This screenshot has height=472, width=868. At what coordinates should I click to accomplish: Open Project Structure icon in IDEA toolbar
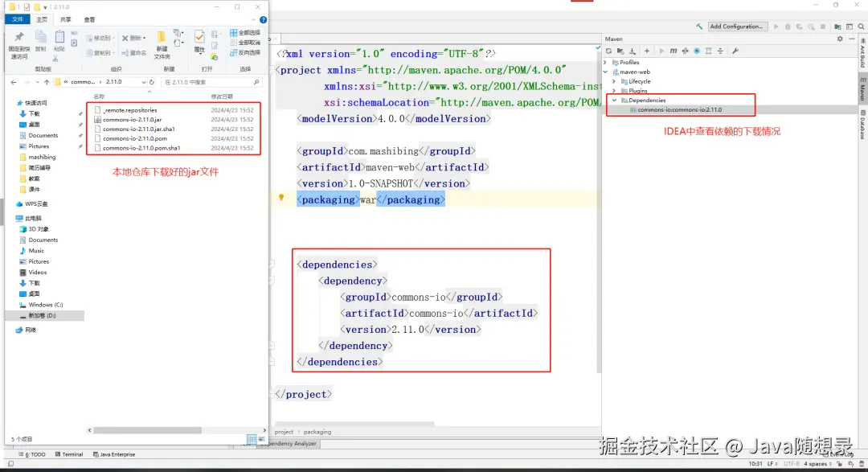837,27
